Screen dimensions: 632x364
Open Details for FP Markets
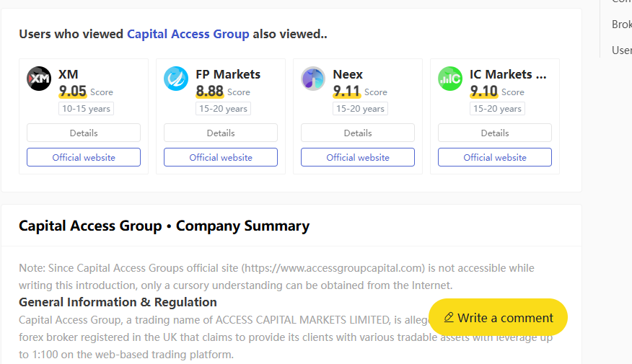[x=221, y=133]
